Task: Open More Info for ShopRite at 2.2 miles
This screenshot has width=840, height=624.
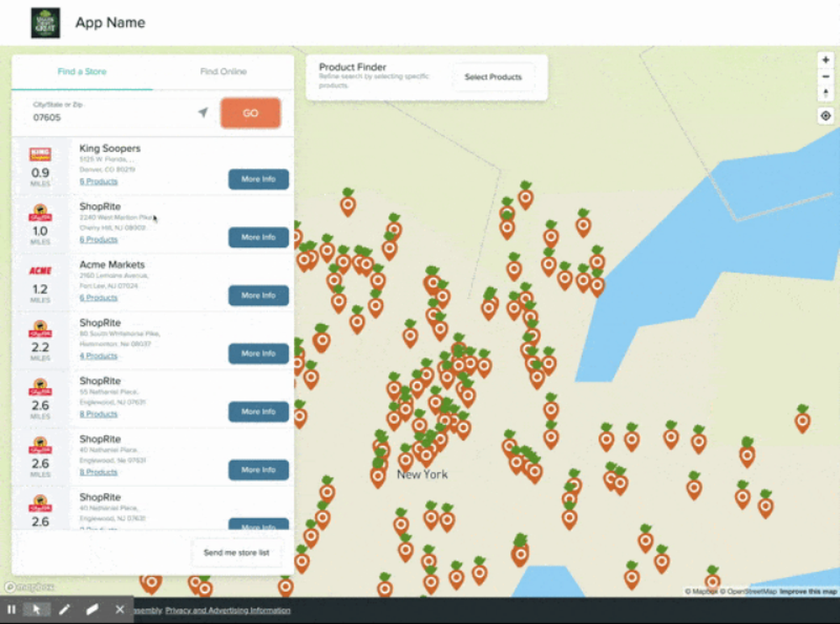Action: (x=258, y=354)
